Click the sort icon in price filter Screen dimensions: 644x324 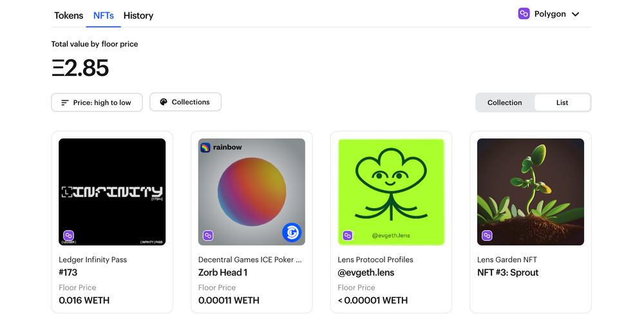point(65,102)
